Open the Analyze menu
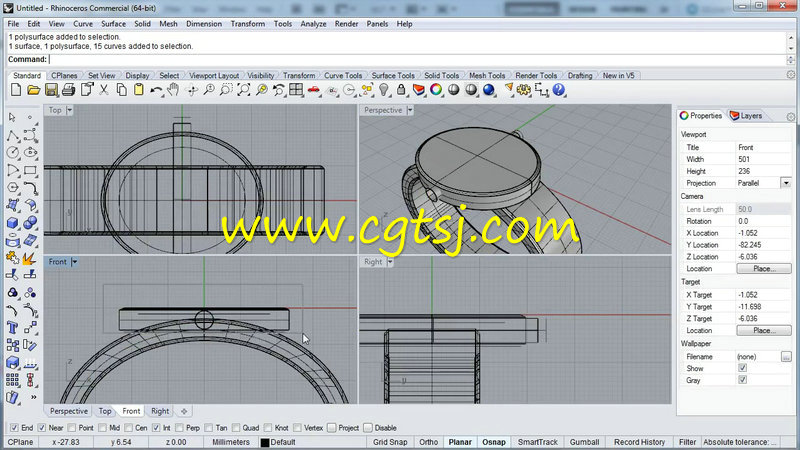The image size is (800, 450). 313,24
